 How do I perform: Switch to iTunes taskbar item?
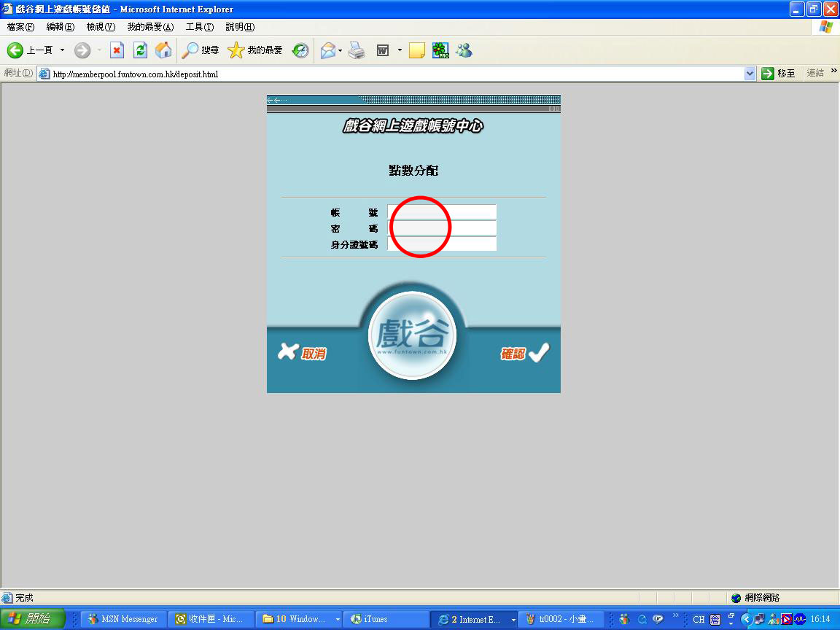pos(385,619)
